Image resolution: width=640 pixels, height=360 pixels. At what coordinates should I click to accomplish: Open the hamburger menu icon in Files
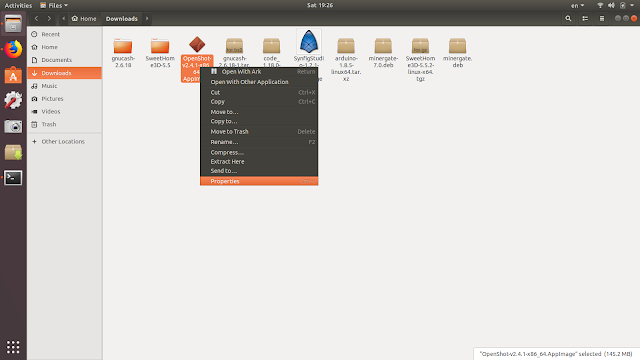(x=602, y=18)
